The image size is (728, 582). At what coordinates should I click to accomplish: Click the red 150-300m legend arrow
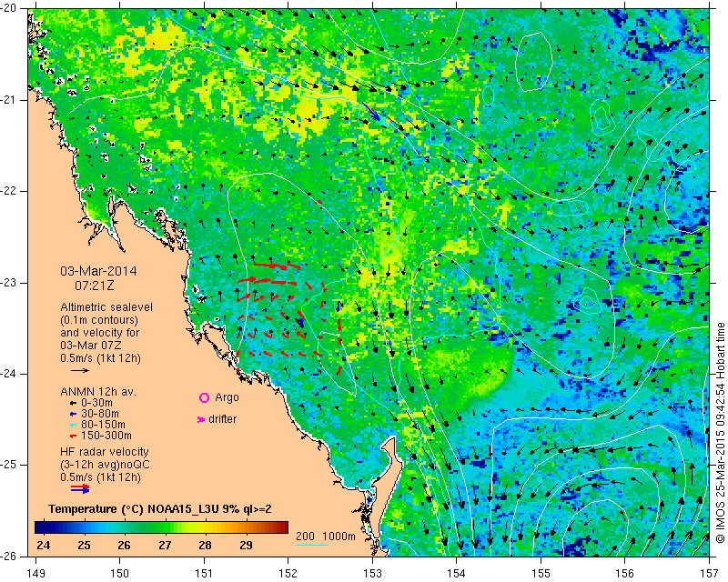(73, 436)
